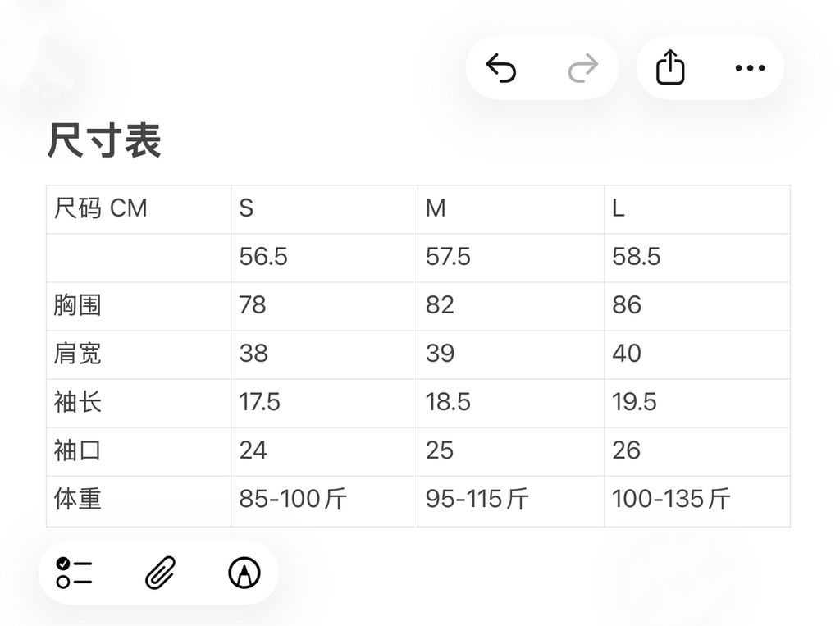Image resolution: width=840 pixels, height=626 pixels.
Task: Start Markup using the pen icon
Action: click(242, 573)
